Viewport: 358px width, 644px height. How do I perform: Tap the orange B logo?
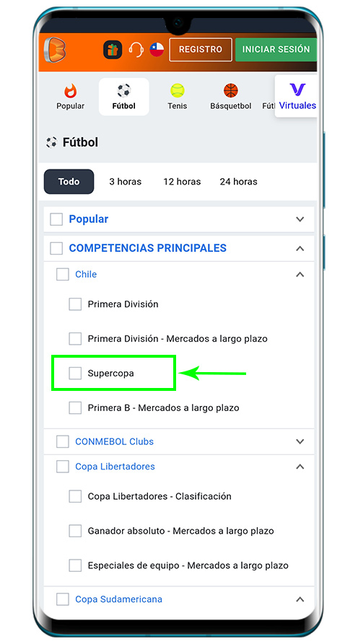click(55, 50)
